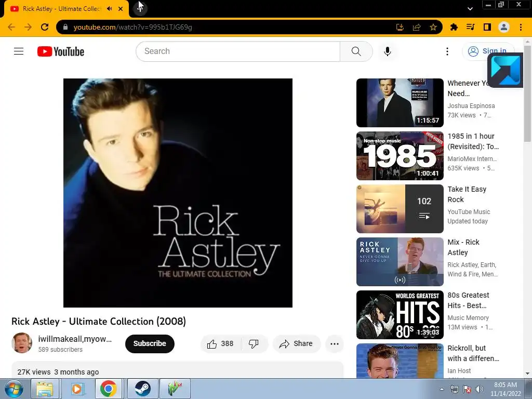Go forward with the browser forward arrow
Viewport: 532px width, 399px height.
[x=28, y=27]
